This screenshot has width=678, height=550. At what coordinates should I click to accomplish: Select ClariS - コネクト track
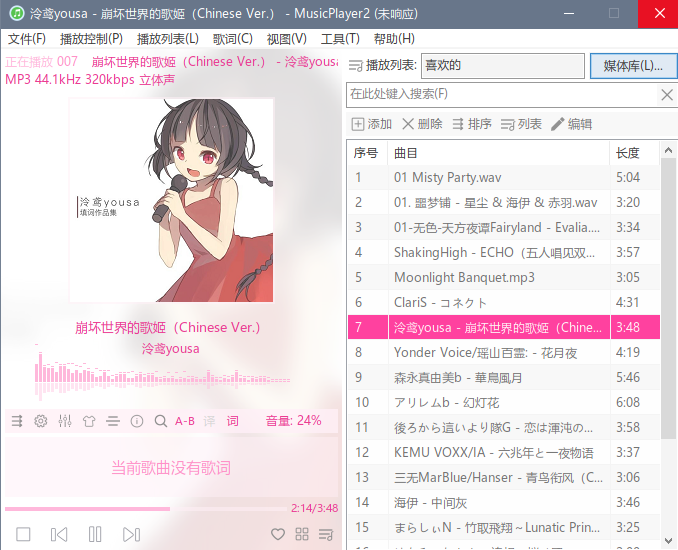504,302
